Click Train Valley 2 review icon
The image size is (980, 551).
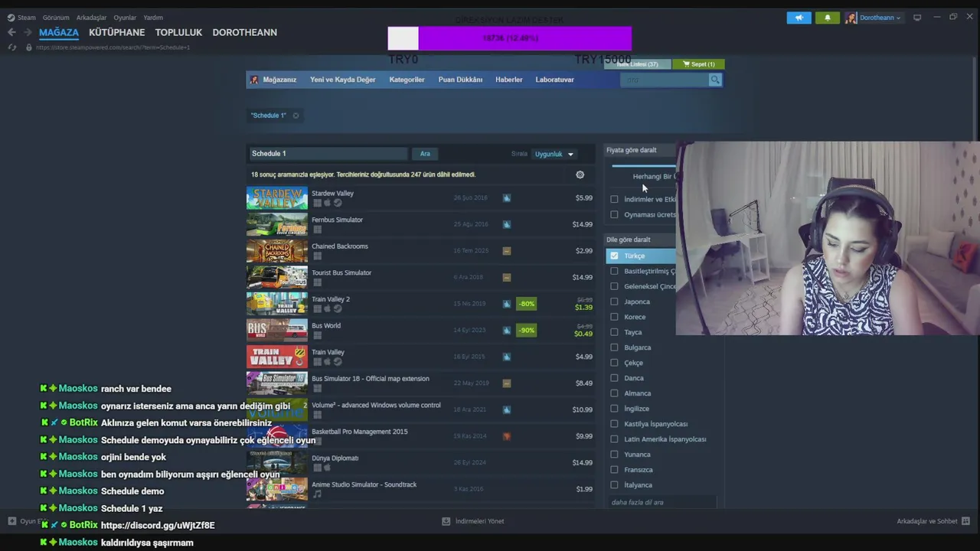click(x=507, y=304)
